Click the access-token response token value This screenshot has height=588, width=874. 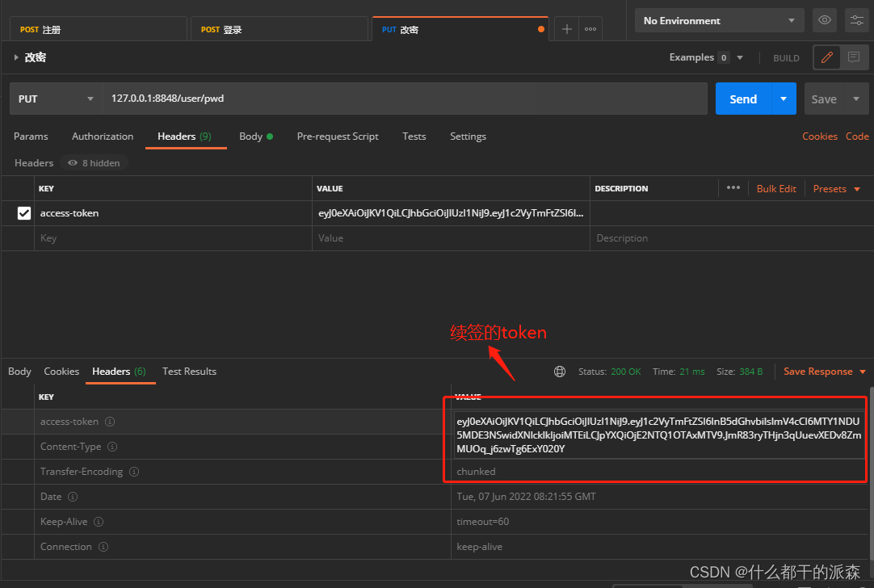pyautogui.click(x=658, y=435)
